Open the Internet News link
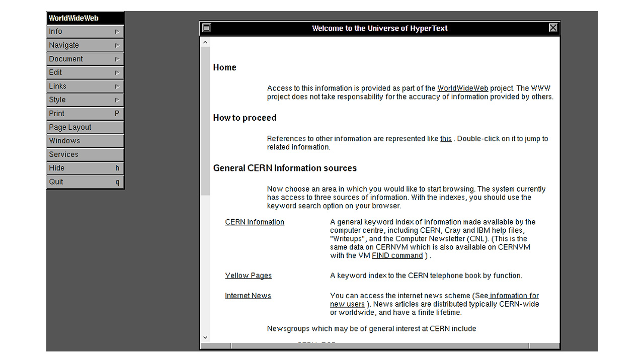 (x=248, y=296)
